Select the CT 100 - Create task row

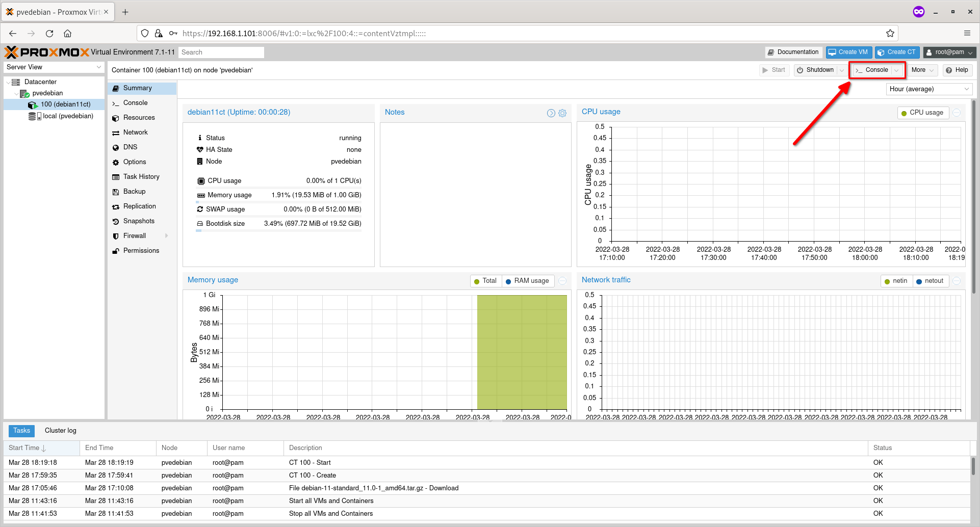[487, 476]
